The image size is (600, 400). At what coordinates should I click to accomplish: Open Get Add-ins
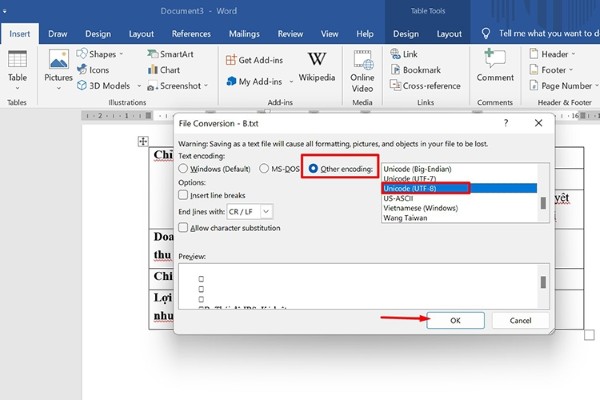pyautogui.click(x=254, y=60)
